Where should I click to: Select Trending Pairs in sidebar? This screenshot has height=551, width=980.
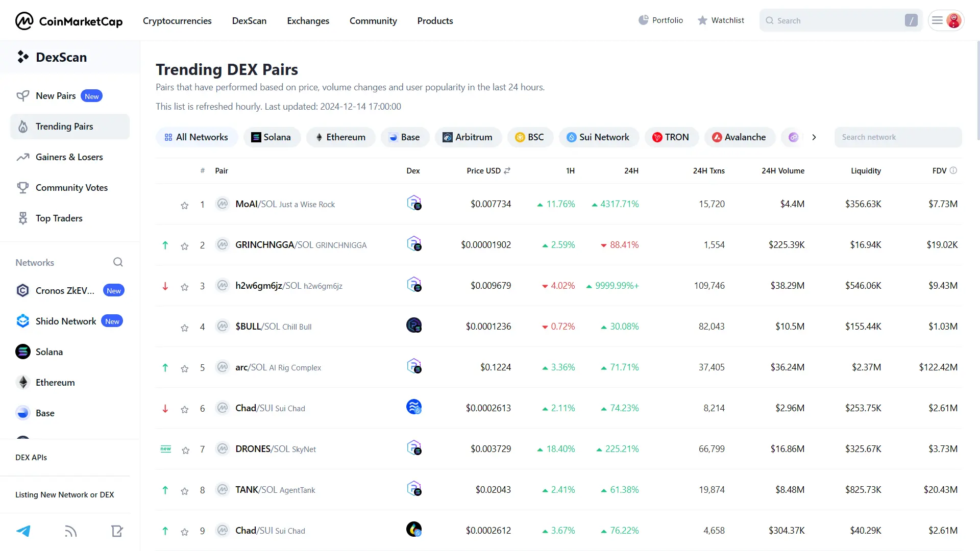click(70, 127)
